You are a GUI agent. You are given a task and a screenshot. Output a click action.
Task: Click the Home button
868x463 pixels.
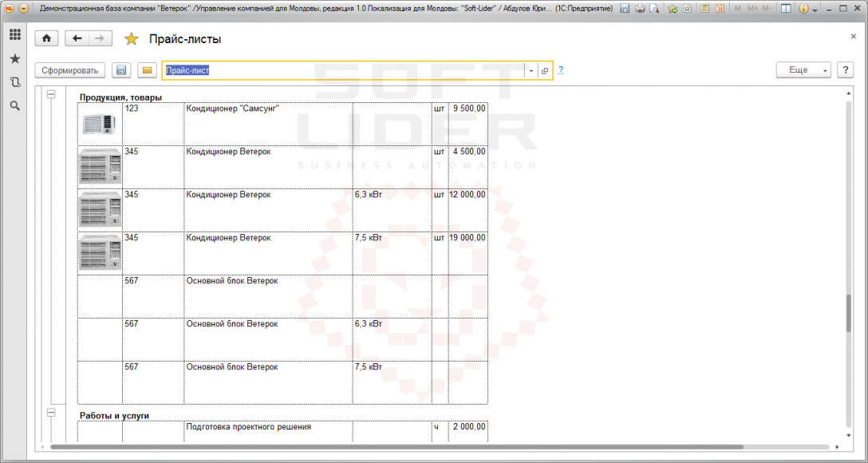[46, 38]
